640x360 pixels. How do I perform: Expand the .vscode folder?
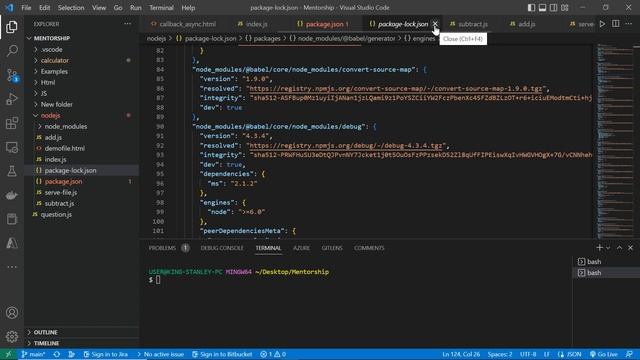tap(82, 49)
